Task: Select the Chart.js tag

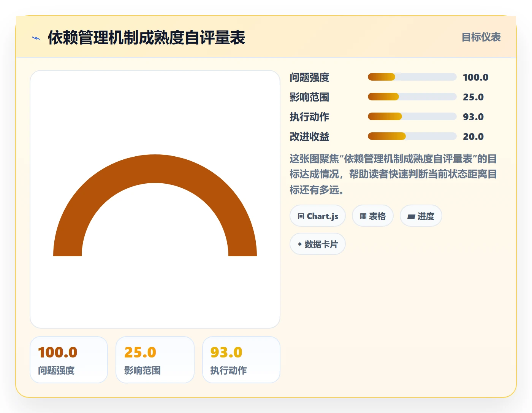Action: [318, 216]
